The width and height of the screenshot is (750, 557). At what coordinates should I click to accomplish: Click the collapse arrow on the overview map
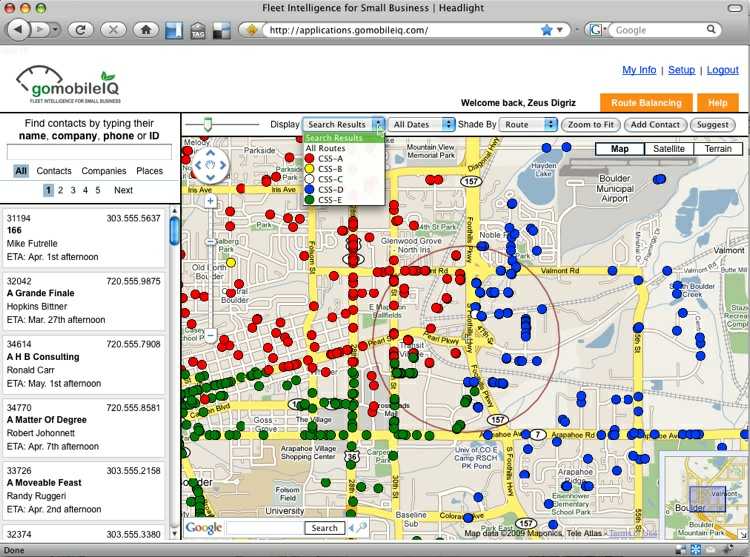[x=743, y=535]
